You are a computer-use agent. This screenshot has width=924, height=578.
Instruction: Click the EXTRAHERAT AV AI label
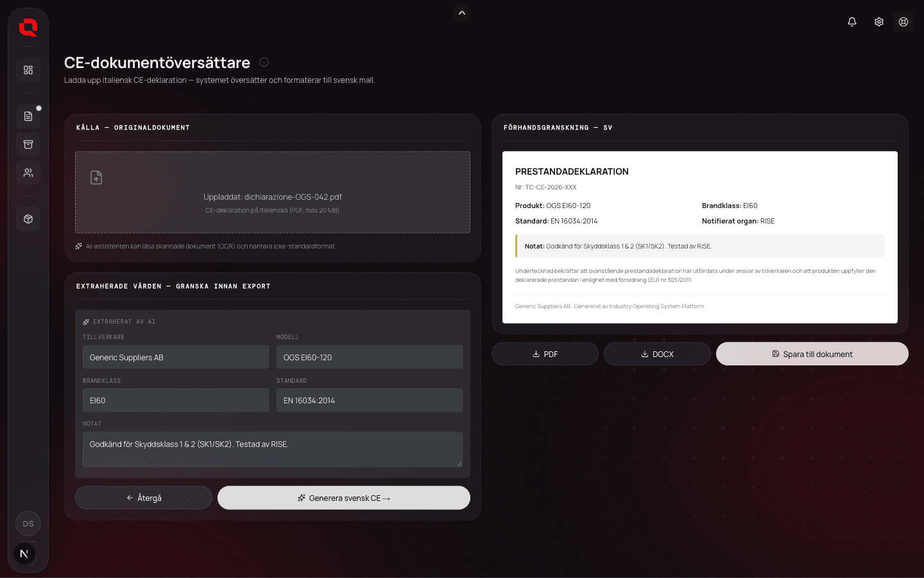pos(124,322)
